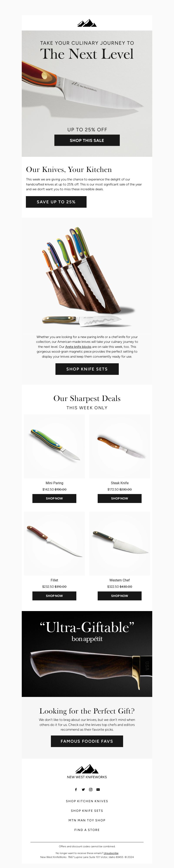
Task: Select the Western Chef knife image
Action: click(x=119, y=543)
